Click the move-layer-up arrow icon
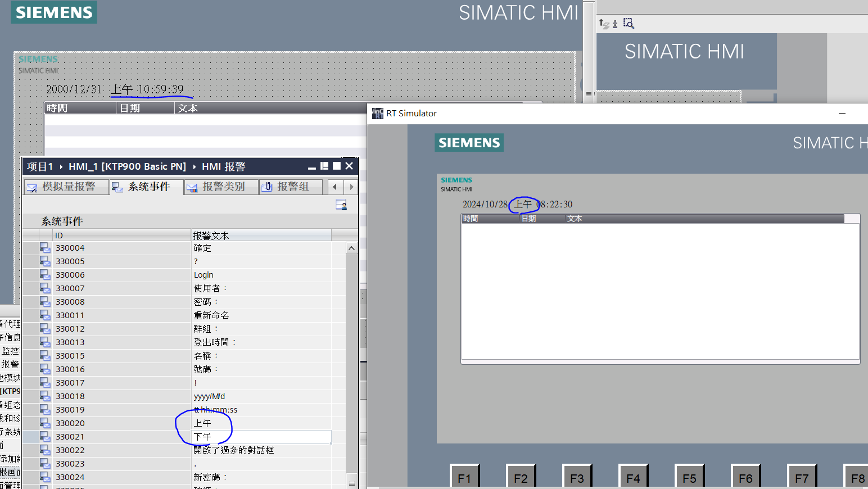 pos(604,24)
